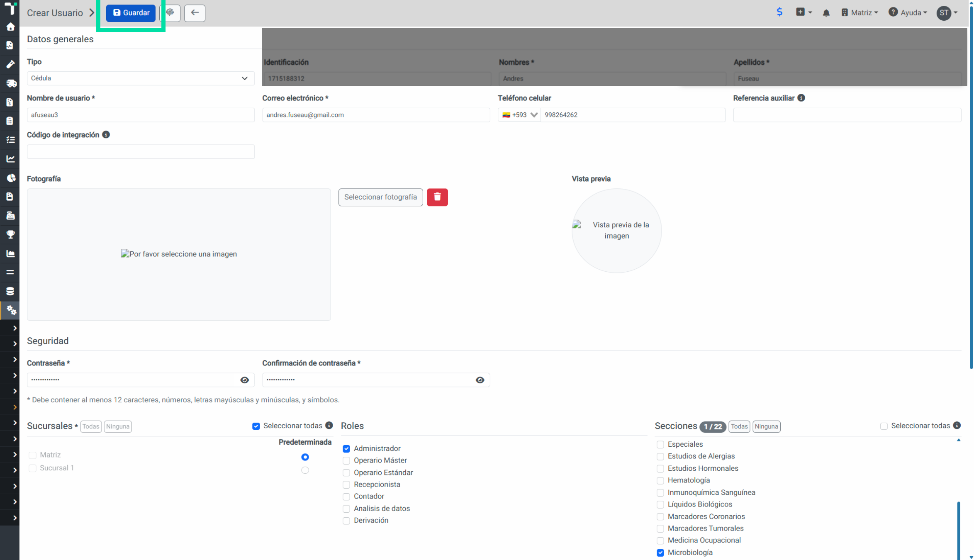974x560 pixels.
Task: Delete photo with the red trash button
Action: pyautogui.click(x=437, y=197)
